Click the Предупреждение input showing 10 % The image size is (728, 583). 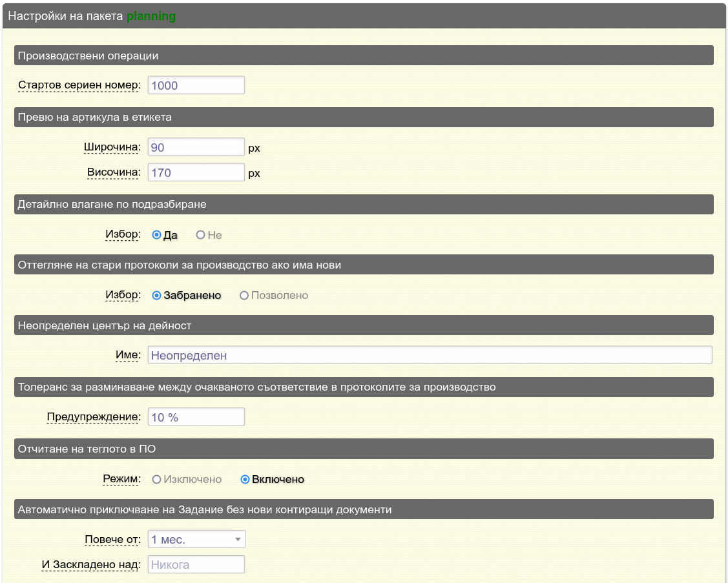196,417
